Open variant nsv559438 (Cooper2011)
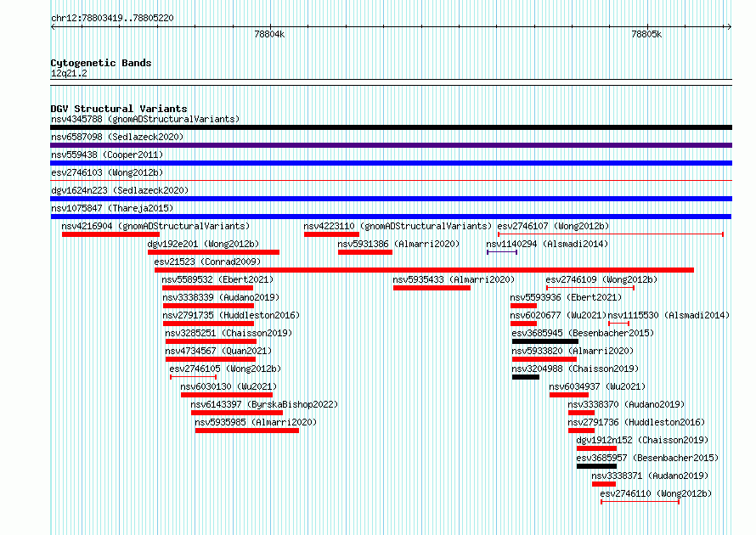The image size is (756, 535). click(x=107, y=155)
